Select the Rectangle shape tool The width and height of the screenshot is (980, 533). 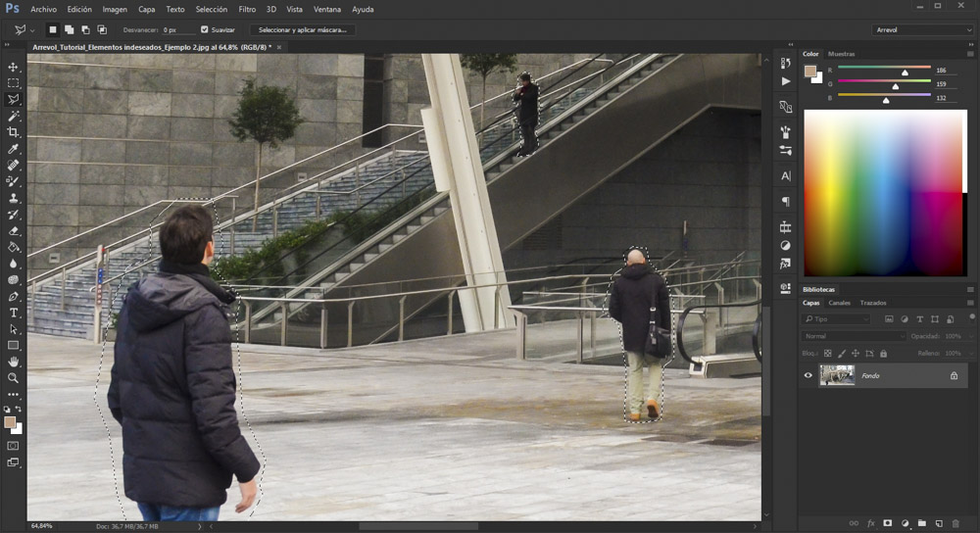pyautogui.click(x=13, y=346)
